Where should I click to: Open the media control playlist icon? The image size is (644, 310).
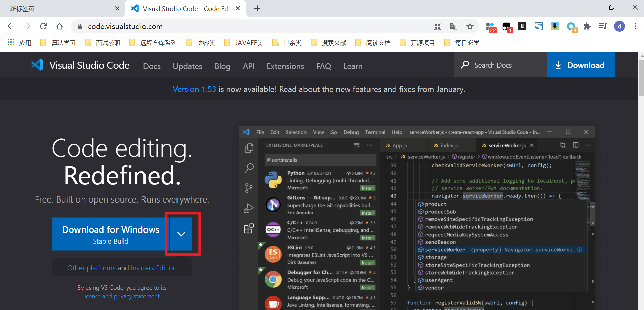[603, 26]
